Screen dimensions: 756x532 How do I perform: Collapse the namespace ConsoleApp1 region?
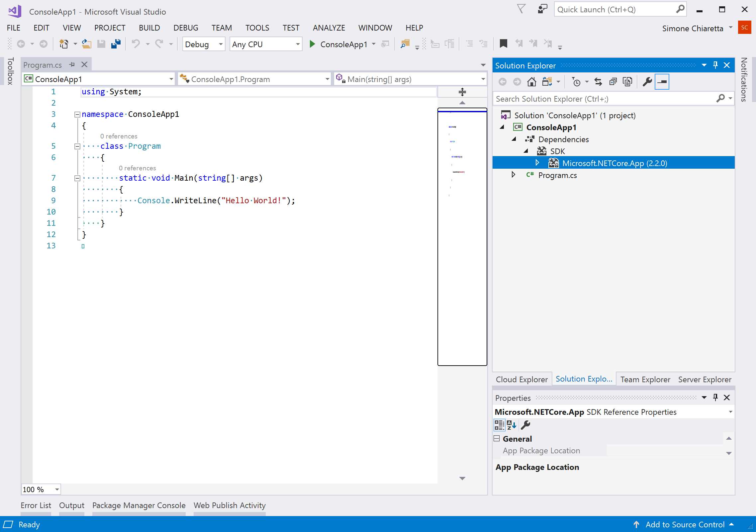coord(77,114)
